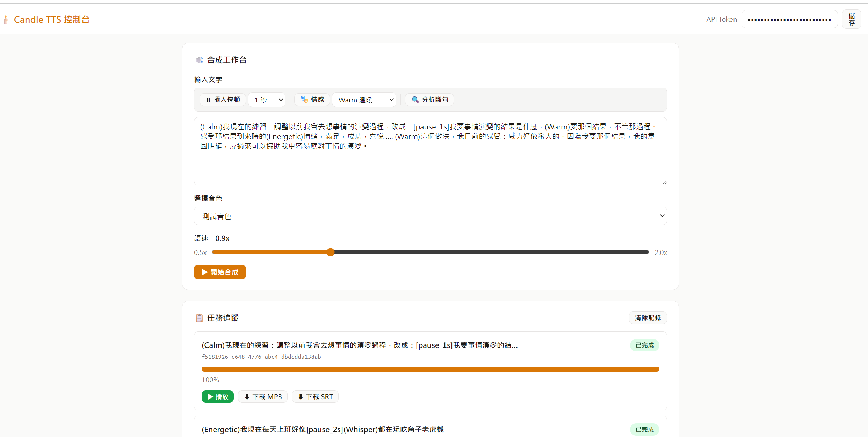The image size is (868, 437).
Task: Open the Warm 溫暖 emotion dropdown
Action: coord(364,100)
